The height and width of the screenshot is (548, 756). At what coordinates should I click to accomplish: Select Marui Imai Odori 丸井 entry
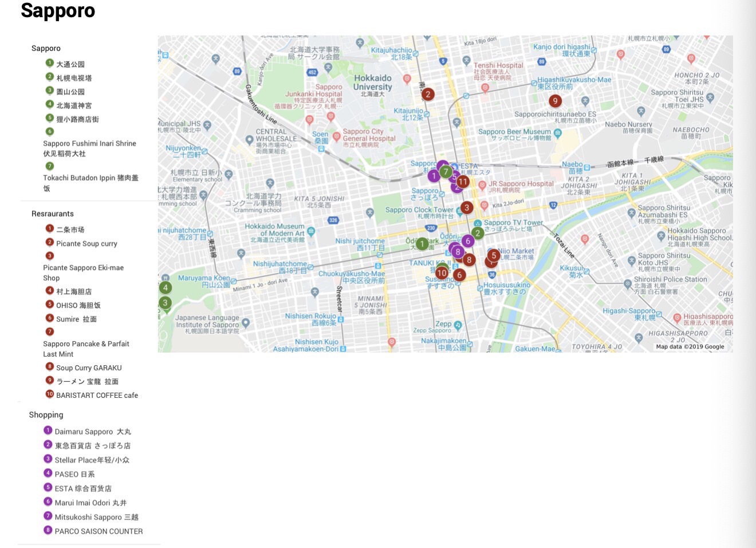90,503
